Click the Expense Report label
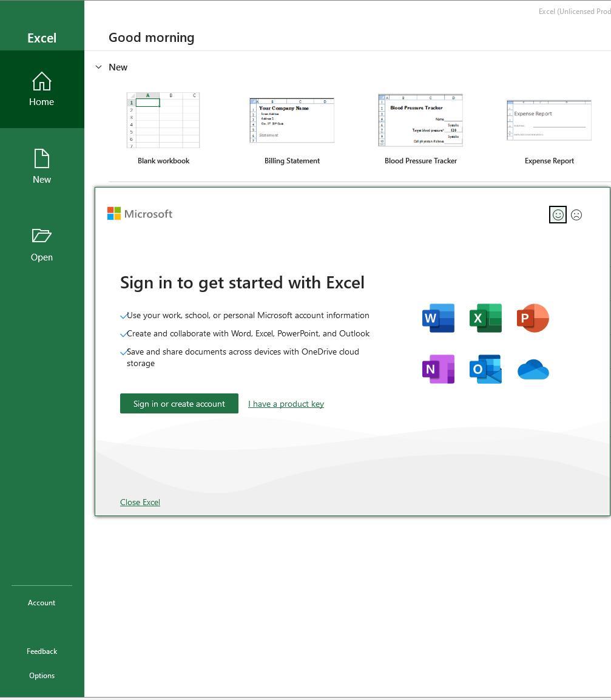The image size is (611, 700). point(549,161)
